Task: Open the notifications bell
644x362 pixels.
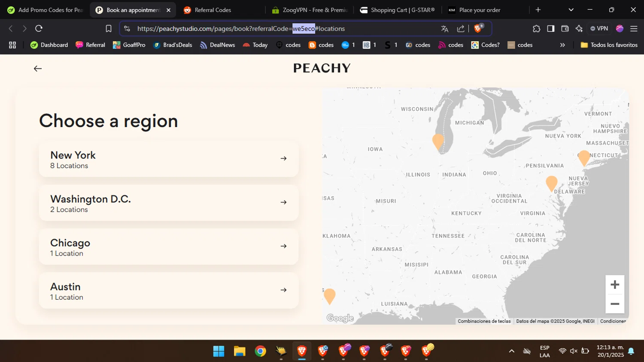Action: tap(631, 351)
